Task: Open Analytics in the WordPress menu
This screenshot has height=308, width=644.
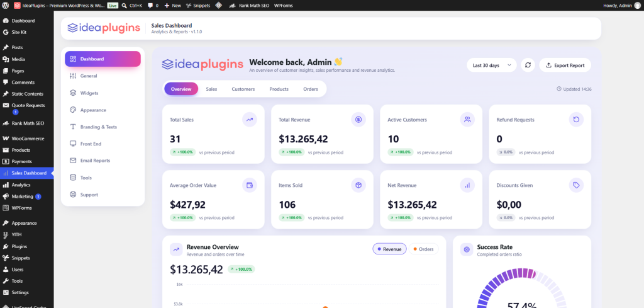Action: [26, 185]
